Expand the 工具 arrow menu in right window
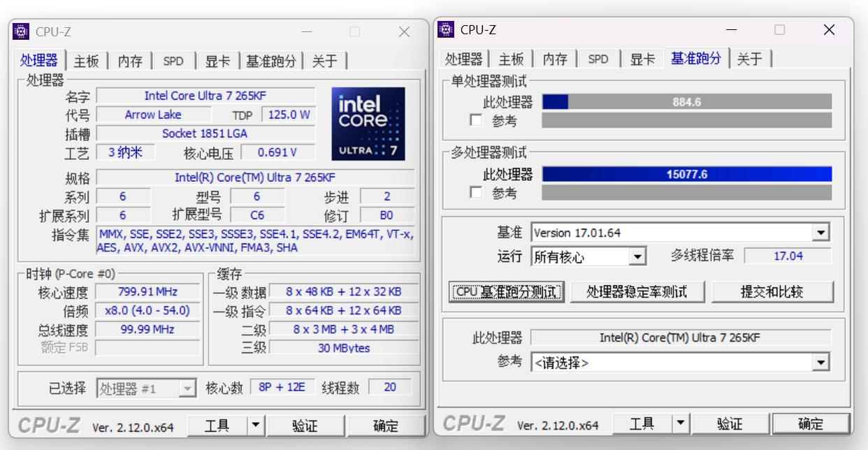The image size is (868, 450). pyautogui.click(x=681, y=423)
